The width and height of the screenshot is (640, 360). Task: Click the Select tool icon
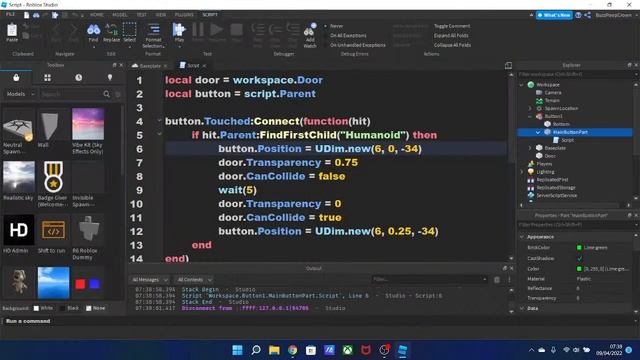click(x=129, y=29)
